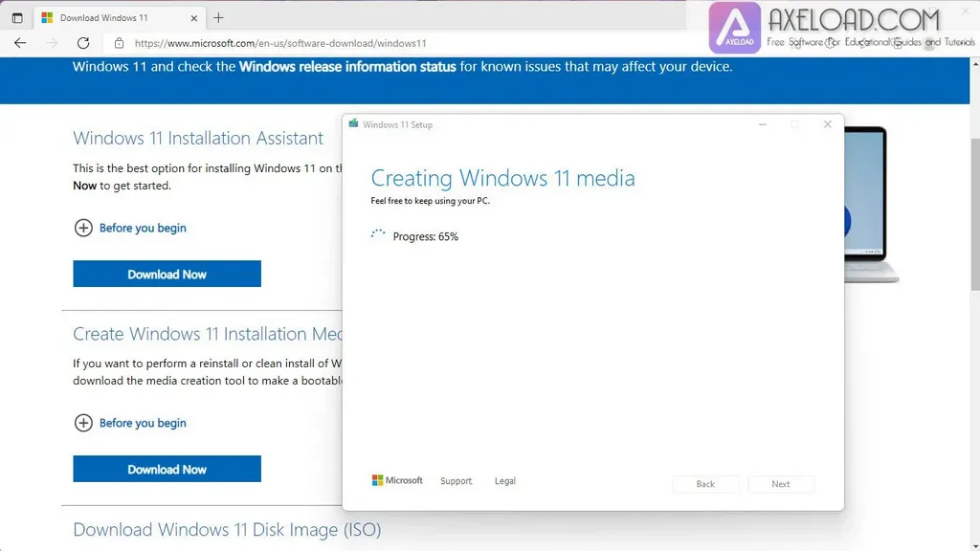Expand Before you begin under Create Installation Media
Image resolution: width=980 pixels, height=551 pixels.
130,423
